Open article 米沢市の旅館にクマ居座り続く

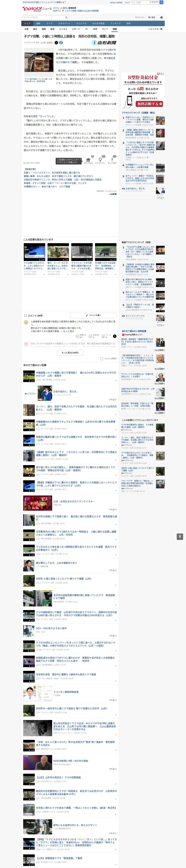coord(76,518)
